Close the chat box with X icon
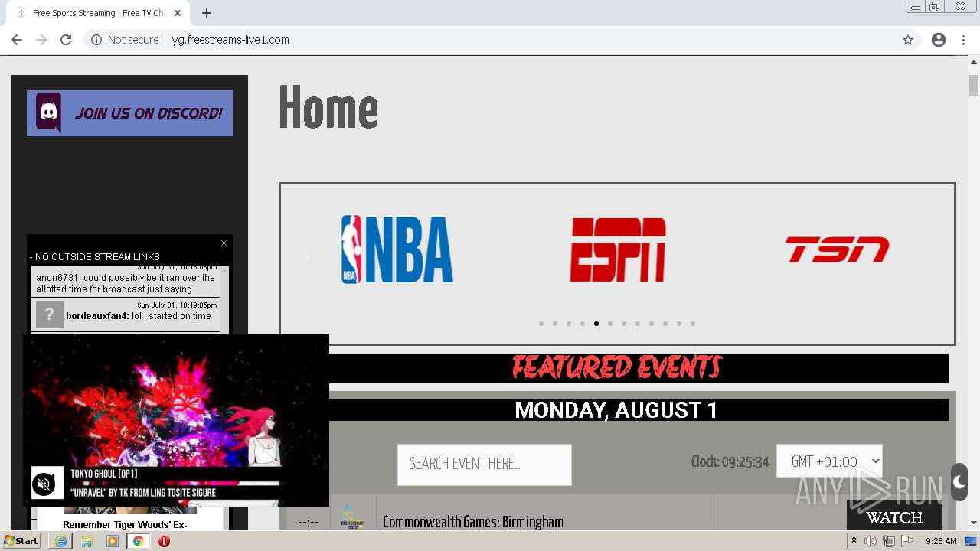The height and width of the screenshot is (551, 980). pos(224,243)
